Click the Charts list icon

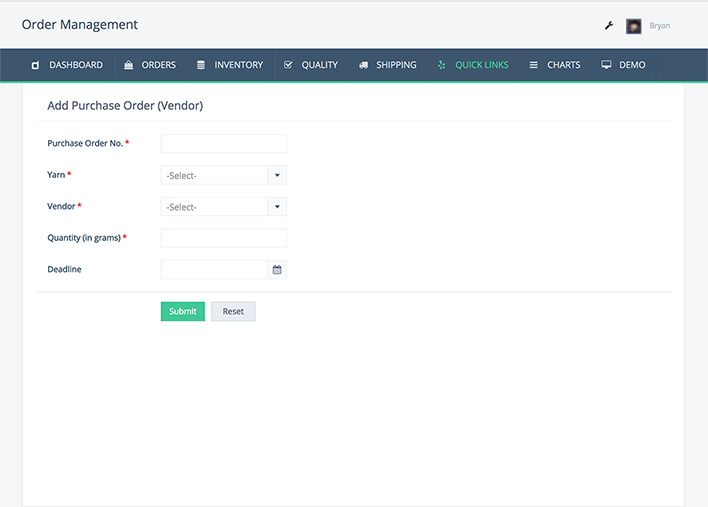[x=533, y=65]
